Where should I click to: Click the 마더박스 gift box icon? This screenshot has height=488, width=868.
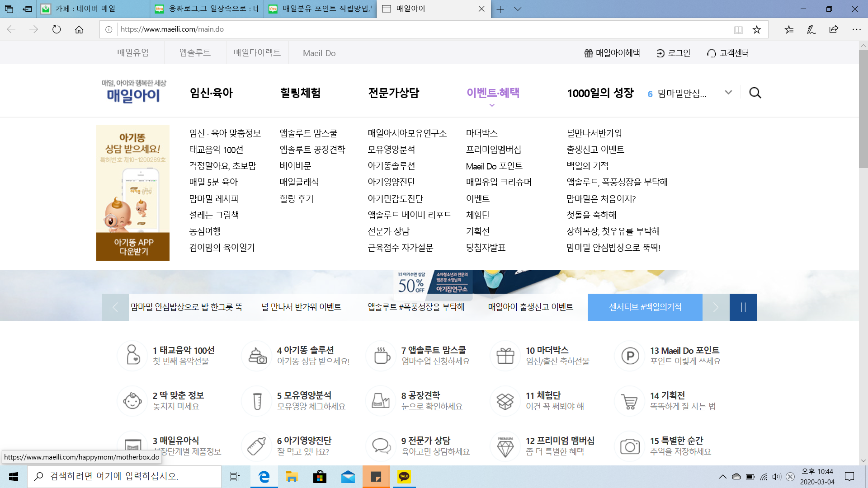point(505,355)
